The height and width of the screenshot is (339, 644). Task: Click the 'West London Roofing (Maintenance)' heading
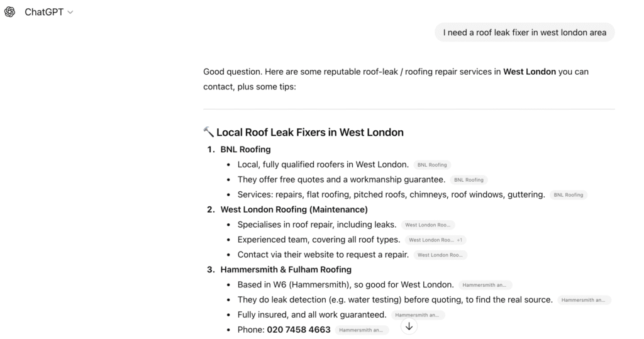(294, 209)
